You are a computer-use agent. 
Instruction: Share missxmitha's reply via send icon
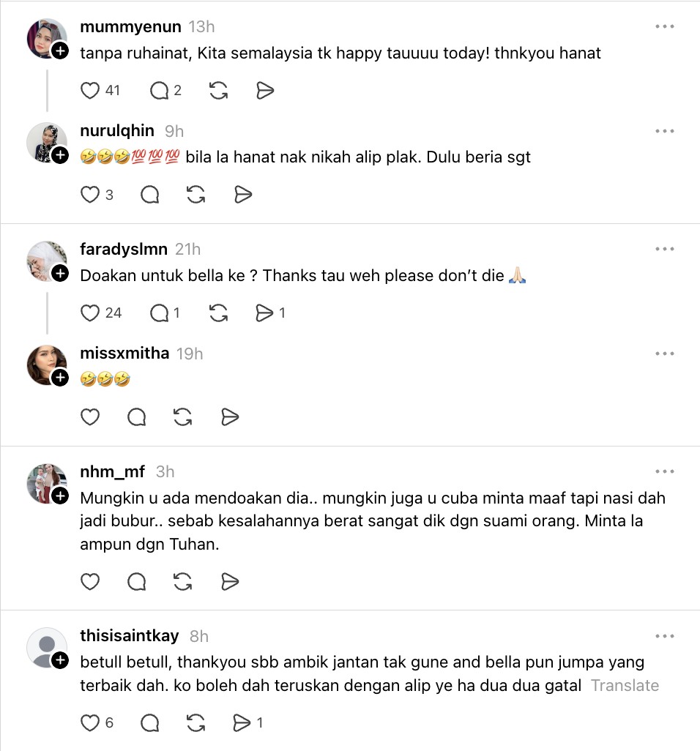pos(230,417)
